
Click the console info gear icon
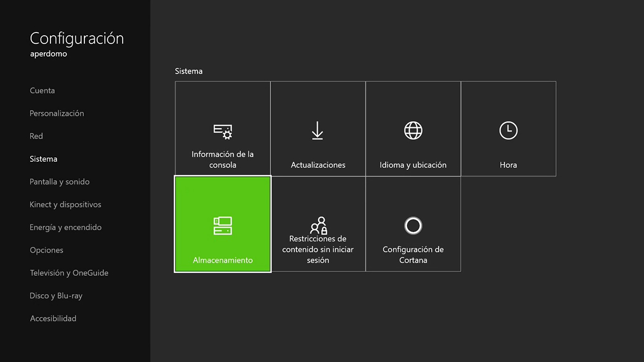pos(223,132)
